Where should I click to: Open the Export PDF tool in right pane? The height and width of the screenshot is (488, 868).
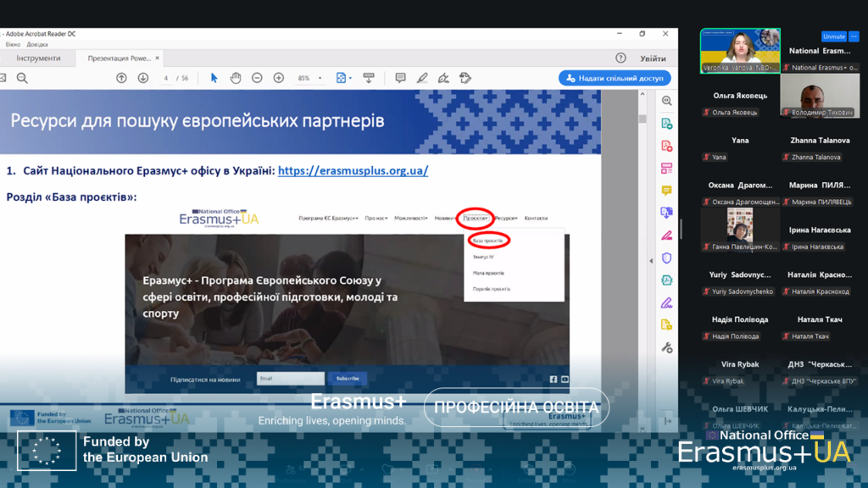click(x=666, y=124)
